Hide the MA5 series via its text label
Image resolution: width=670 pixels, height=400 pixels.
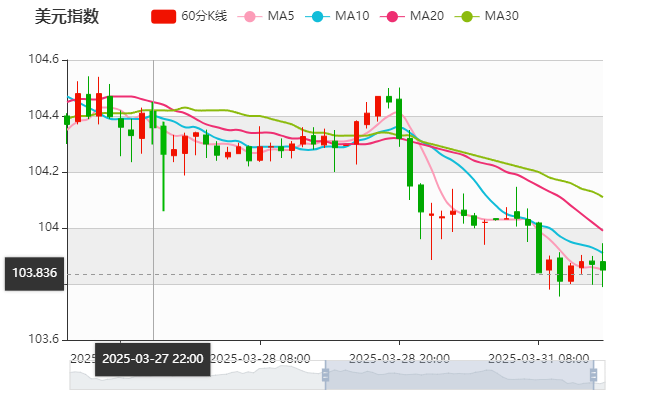281,16
